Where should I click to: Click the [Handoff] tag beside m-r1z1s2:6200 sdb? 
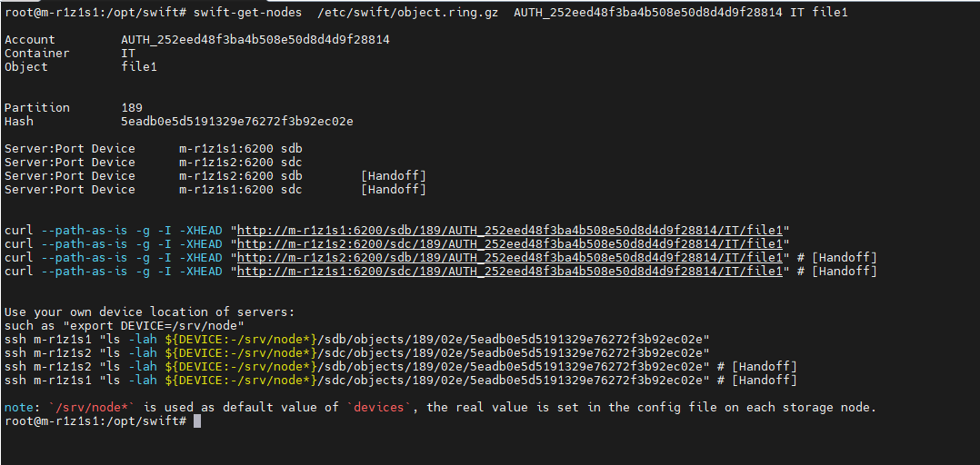393,176
